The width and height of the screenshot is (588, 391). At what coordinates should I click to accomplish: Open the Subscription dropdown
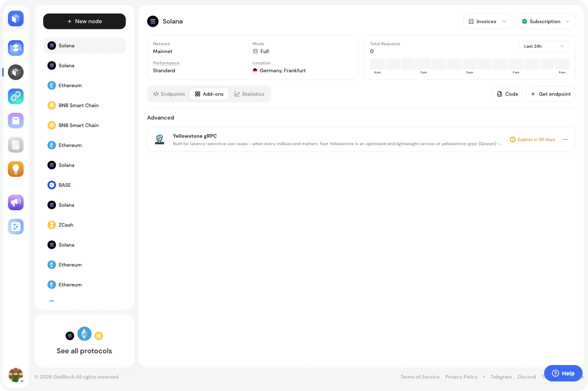point(546,21)
